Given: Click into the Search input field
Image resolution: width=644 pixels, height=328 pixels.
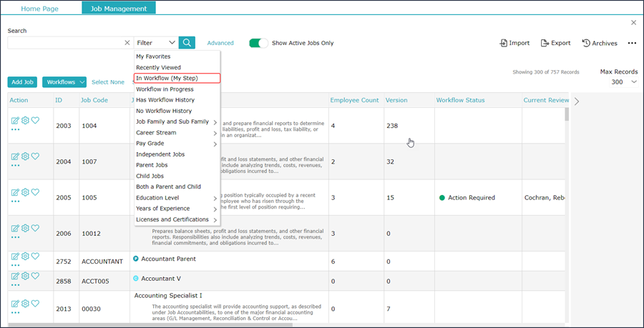Looking at the screenshot, I should [64, 43].
